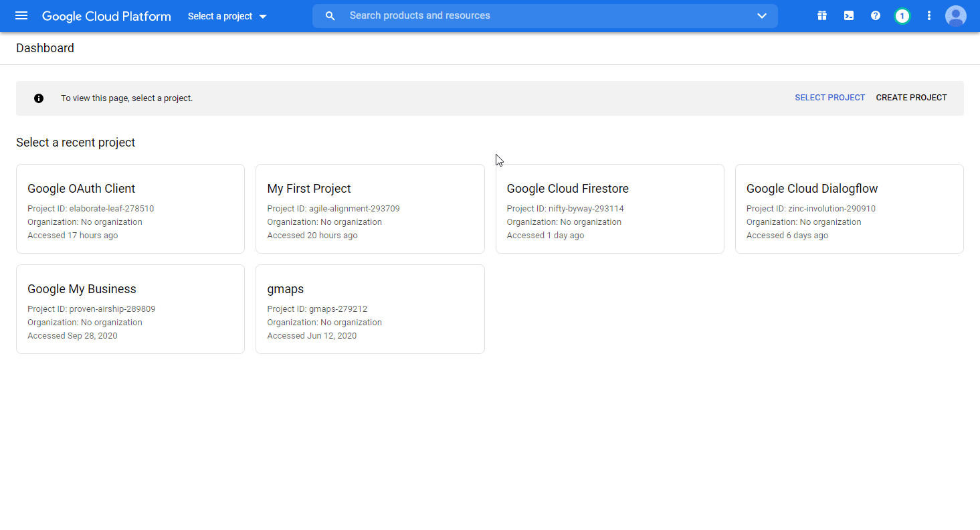The width and height of the screenshot is (980, 530).
Task: Open the help icon
Action: click(875, 15)
